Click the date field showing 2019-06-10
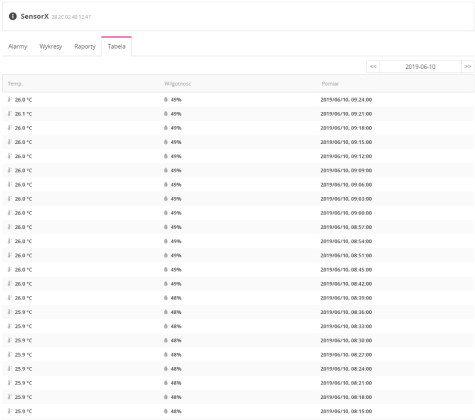 tap(420, 66)
